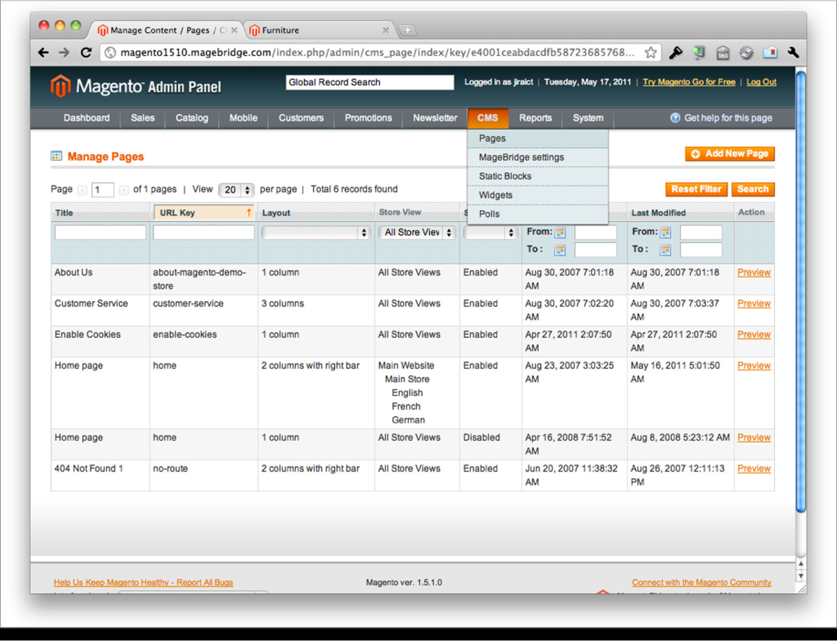Click the browser back arrow
The image size is (837, 644).
click(43, 53)
